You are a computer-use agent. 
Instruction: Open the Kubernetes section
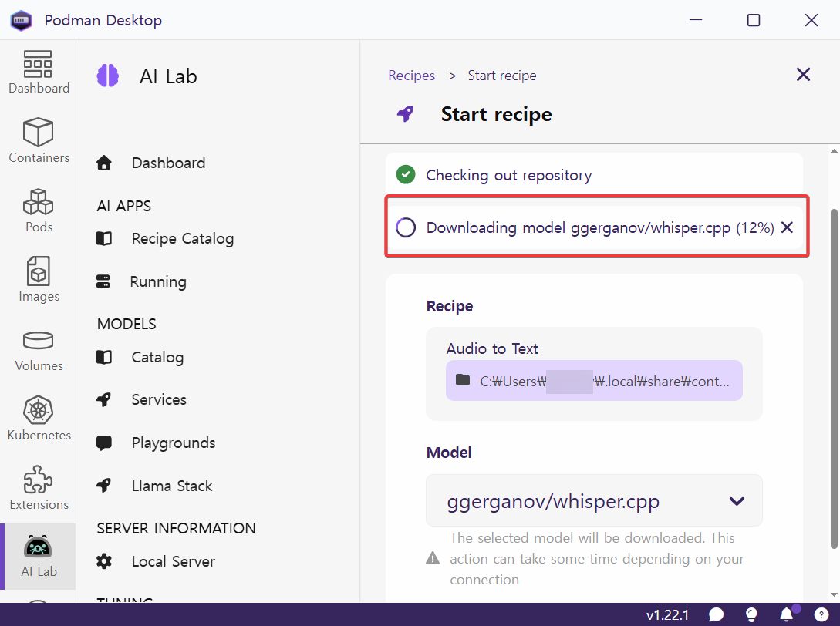[x=39, y=418]
